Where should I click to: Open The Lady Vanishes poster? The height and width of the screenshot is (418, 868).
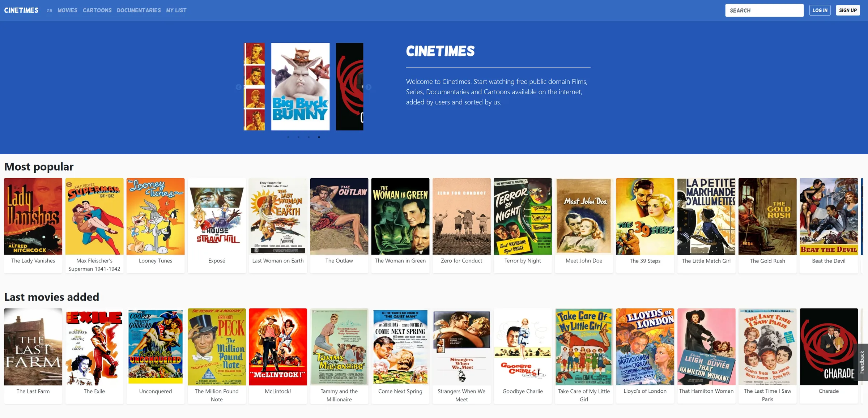click(x=33, y=216)
